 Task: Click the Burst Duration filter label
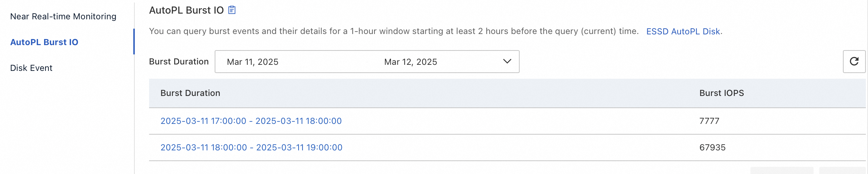pyautogui.click(x=179, y=62)
